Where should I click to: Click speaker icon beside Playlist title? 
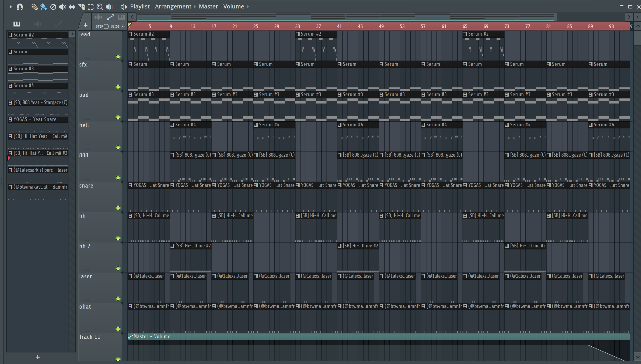point(124,7)
